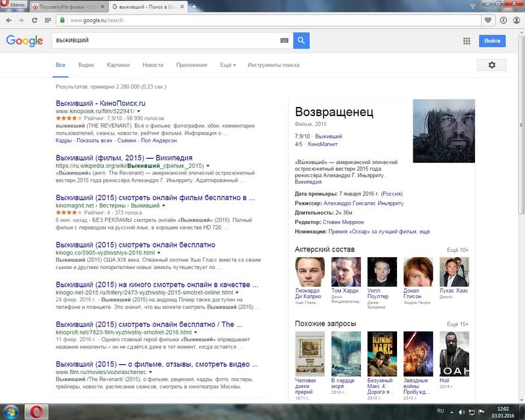Open the Action Center flag icon
Image resolution: width=525 pixels, height=420 pixels.
click(x=482, y=412)
